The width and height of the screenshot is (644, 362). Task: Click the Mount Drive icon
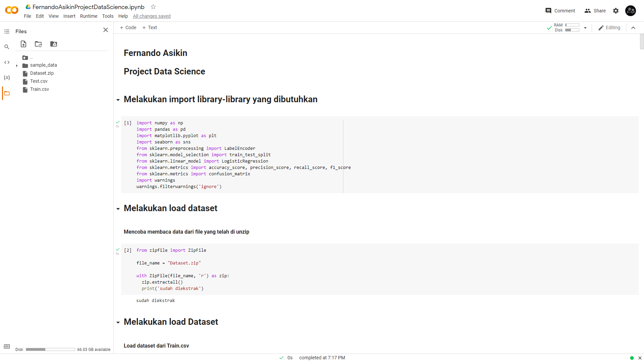click(x=54, y=44)
